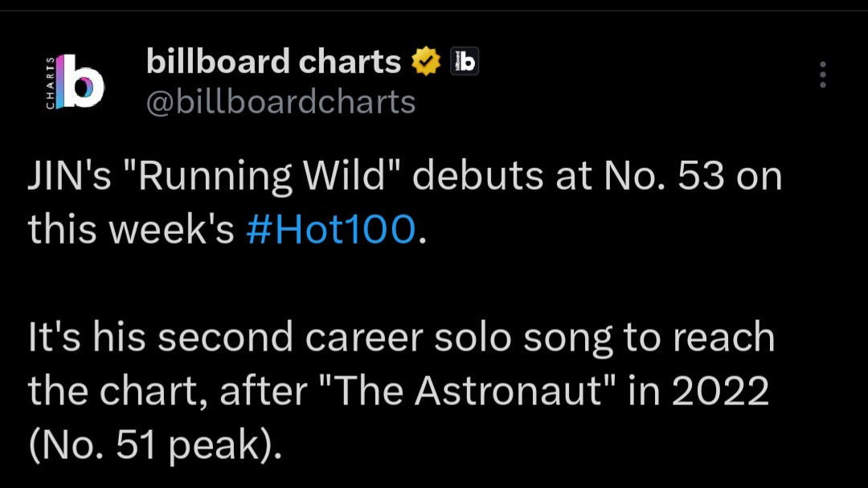The image size is (868, 488).
Task: Click the vertical CHARTS label on avatar
Action: point(50,83)
